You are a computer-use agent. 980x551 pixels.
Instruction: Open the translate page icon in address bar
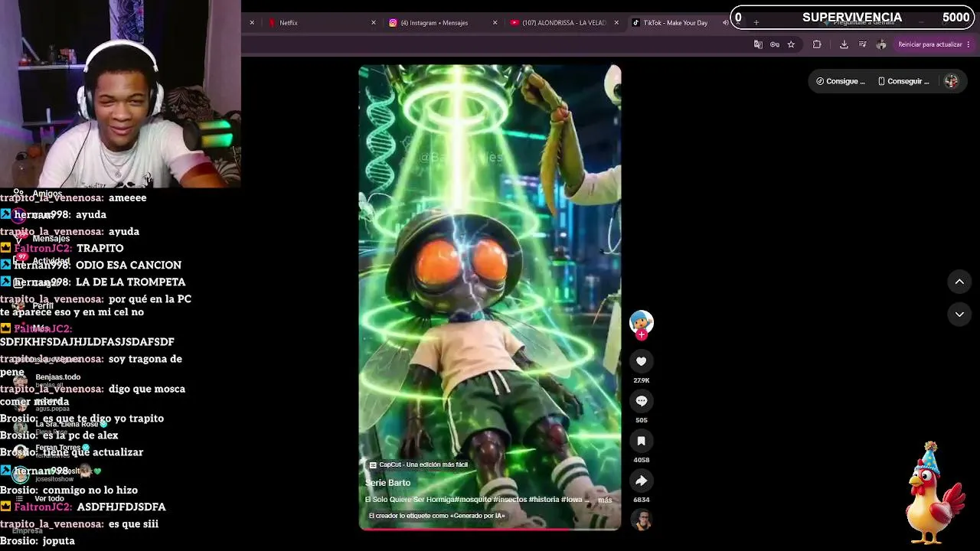tap(758, 44)
